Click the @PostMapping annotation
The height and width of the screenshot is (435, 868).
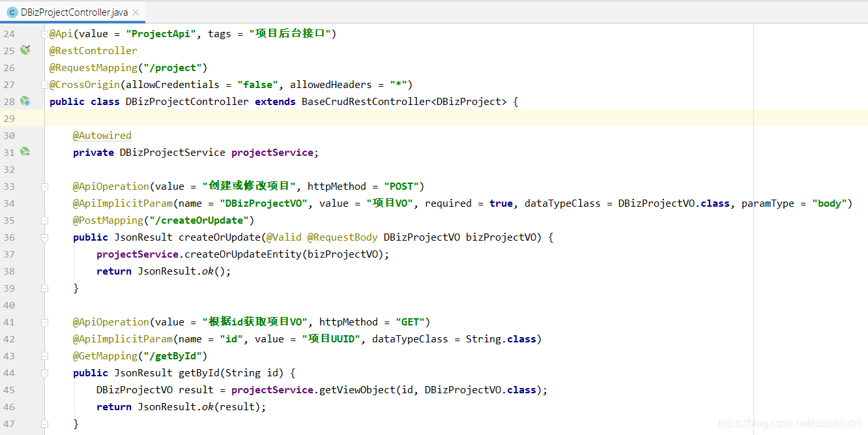click(x=108, y=220)
